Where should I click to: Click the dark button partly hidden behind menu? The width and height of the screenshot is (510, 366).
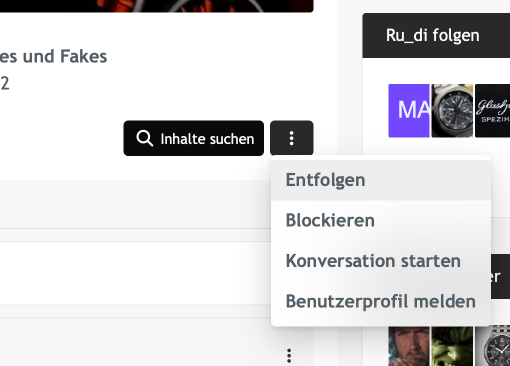[500, 276]
